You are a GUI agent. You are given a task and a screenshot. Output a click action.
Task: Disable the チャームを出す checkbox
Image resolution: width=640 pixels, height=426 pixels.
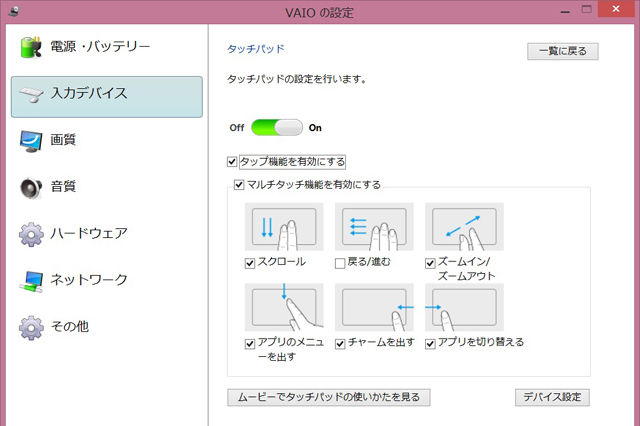coord(340,344)
